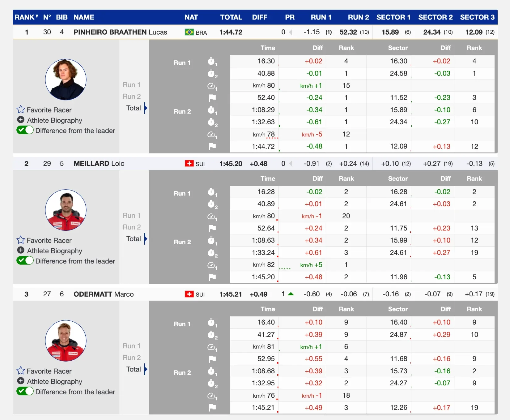The image size is (510, 420).
Task: Toggle Difference from the leader for Meillard
Action: click(x=25, y=261)
